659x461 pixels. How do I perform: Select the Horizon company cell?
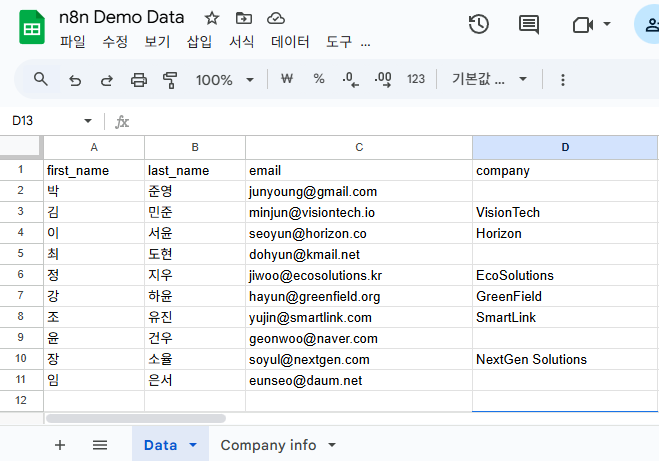(565, 233)
